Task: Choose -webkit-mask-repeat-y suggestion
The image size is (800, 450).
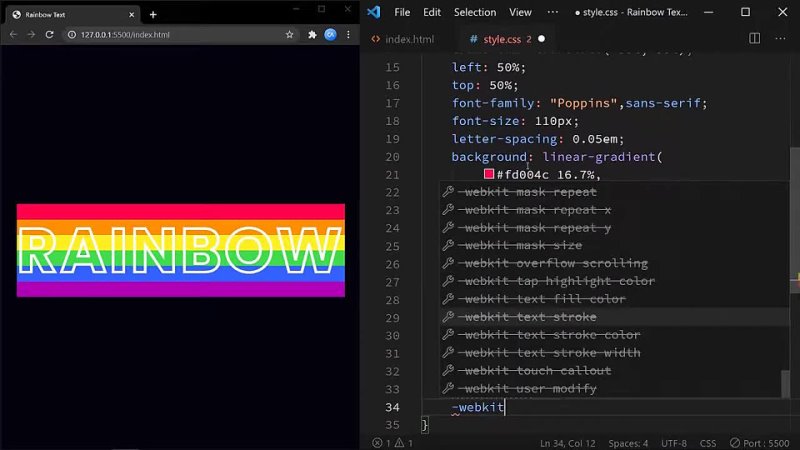Action: coord(614,228)
